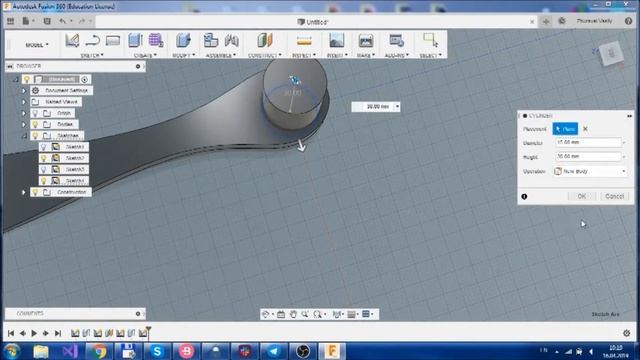640x360 pixels.
Task: Open the help question mark icon
Action: pos(628,21)
